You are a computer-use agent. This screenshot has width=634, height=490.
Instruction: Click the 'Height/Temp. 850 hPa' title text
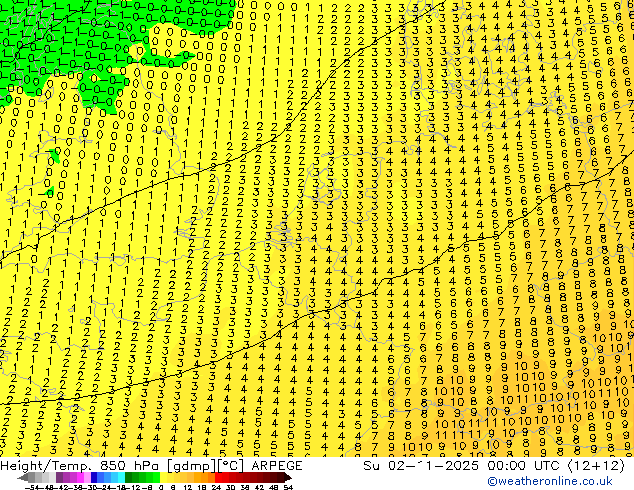pyautogui.click(x=81, y=466)
